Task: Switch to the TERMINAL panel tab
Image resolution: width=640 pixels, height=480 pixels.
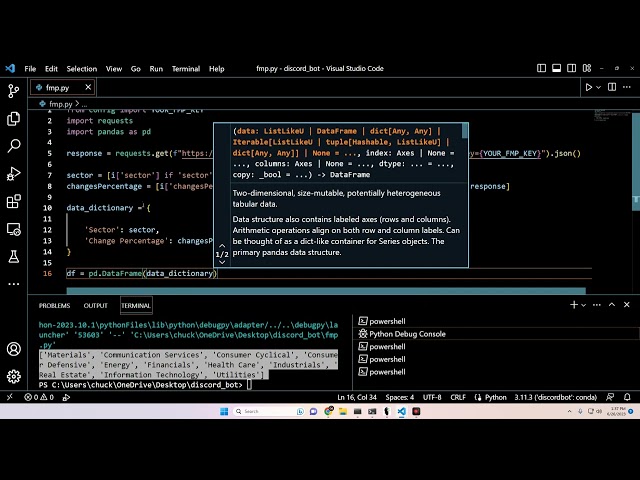Action: click(136, 305)
